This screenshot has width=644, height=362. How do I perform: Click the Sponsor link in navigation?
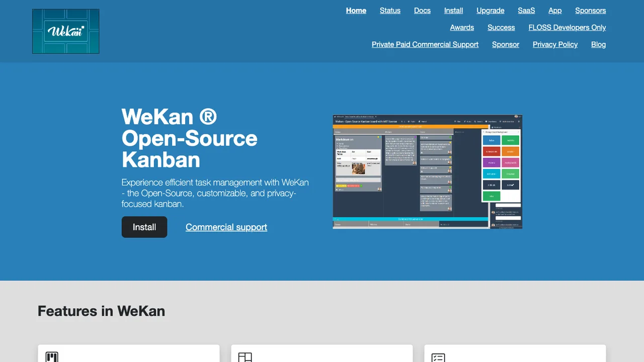(x=506, y=44)
